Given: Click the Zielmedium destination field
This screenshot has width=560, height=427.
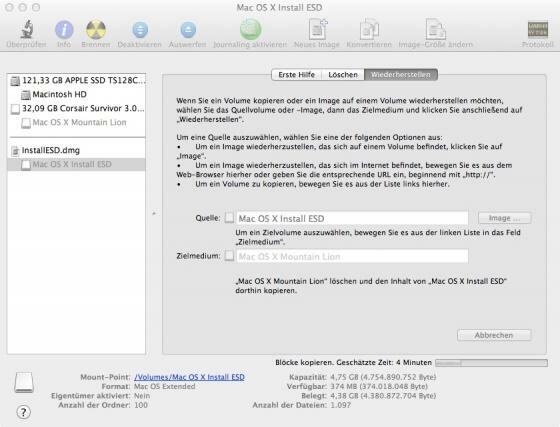Looking at the screenshot, I should [x=352, y=256].
